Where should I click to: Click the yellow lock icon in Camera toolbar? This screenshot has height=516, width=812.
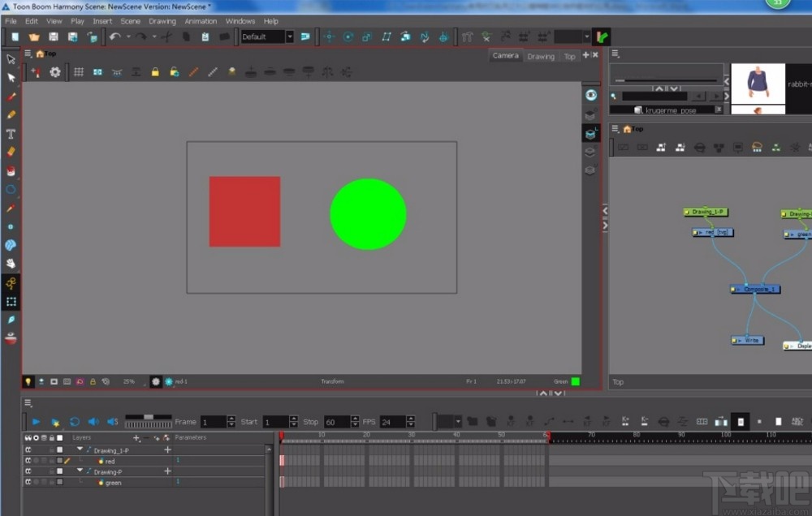154,72
